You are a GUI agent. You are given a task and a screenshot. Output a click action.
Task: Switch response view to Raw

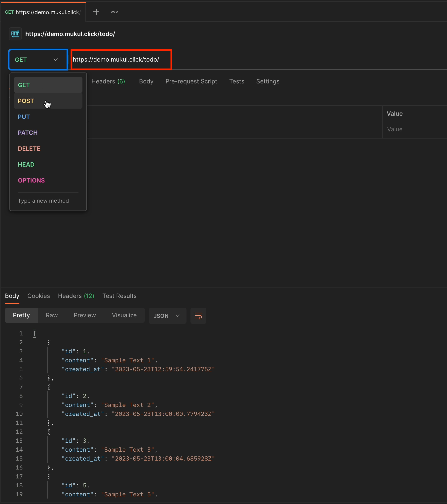point(52,315)
